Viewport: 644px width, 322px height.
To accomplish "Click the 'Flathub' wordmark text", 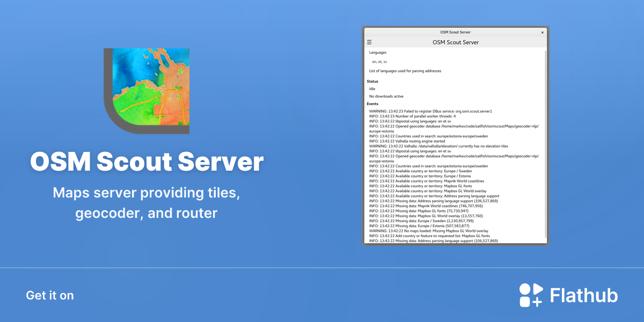I will click(x=584, y=296).
